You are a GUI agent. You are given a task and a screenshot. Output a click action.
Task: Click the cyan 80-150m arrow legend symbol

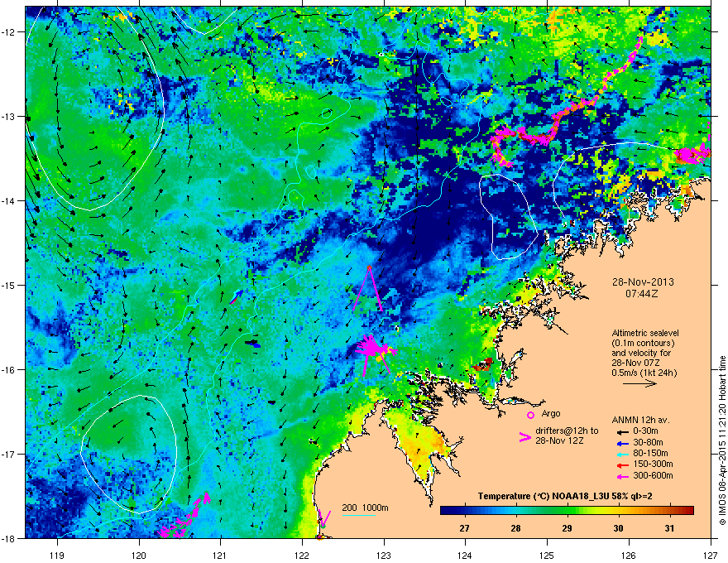point(623,454)
